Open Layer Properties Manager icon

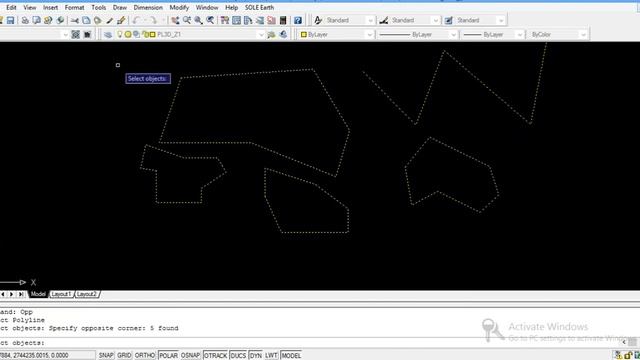tap(108, 35)
